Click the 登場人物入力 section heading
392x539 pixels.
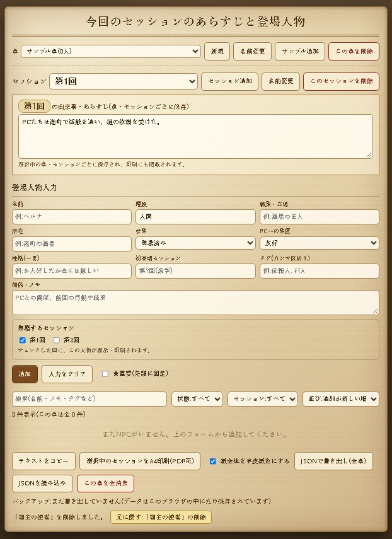click(35, 188)
